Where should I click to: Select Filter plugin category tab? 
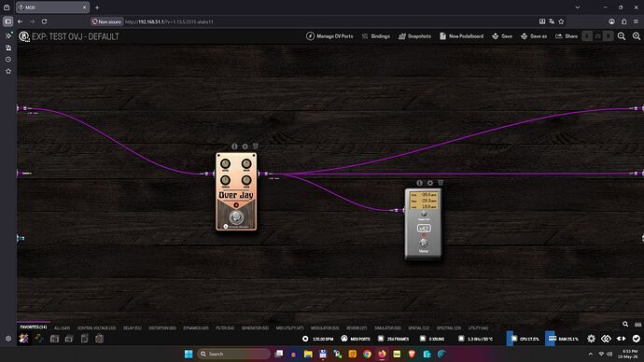coord(225,327)
